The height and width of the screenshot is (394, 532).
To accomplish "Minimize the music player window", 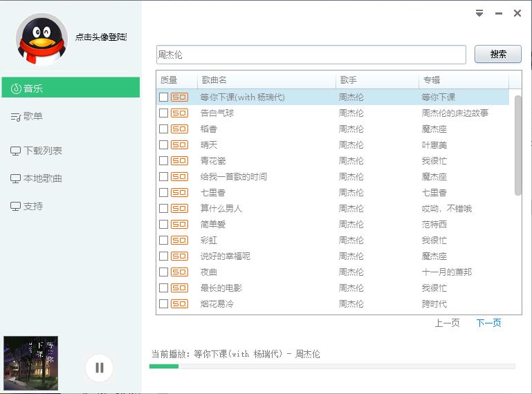I will 499,14.
